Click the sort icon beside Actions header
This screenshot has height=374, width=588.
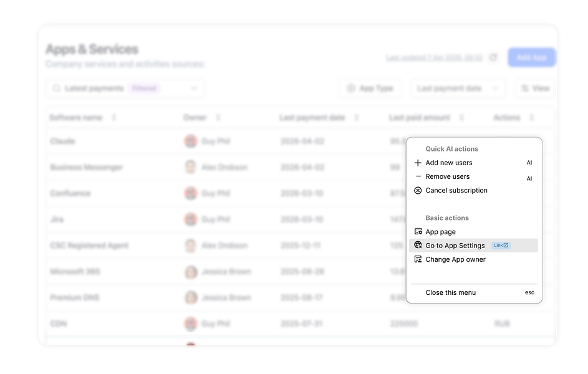click(x=531, y=118)
